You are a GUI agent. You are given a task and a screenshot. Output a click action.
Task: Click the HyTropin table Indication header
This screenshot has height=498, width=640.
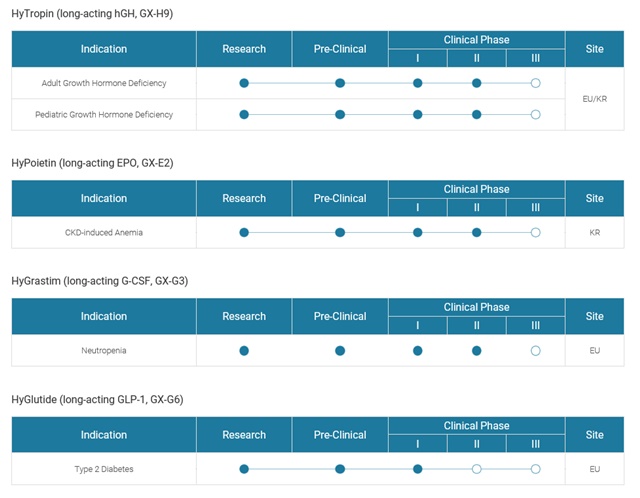click(104, 49)
